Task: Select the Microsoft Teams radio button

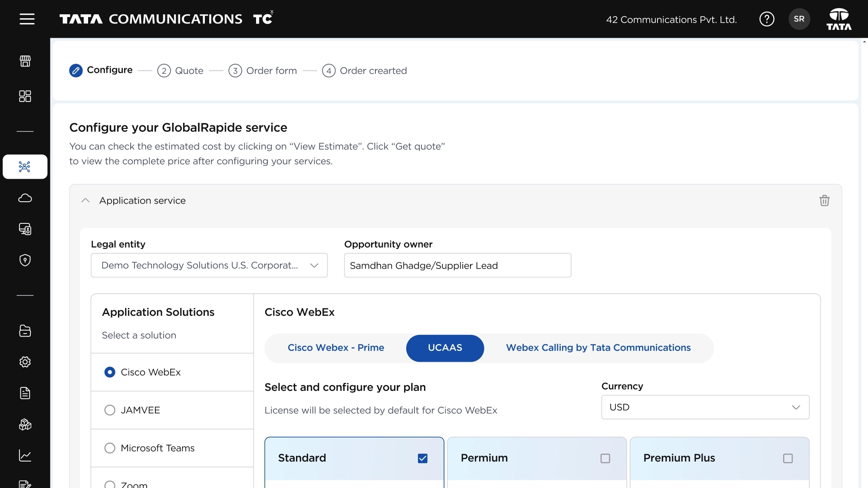Action: [x=110, y=448]
